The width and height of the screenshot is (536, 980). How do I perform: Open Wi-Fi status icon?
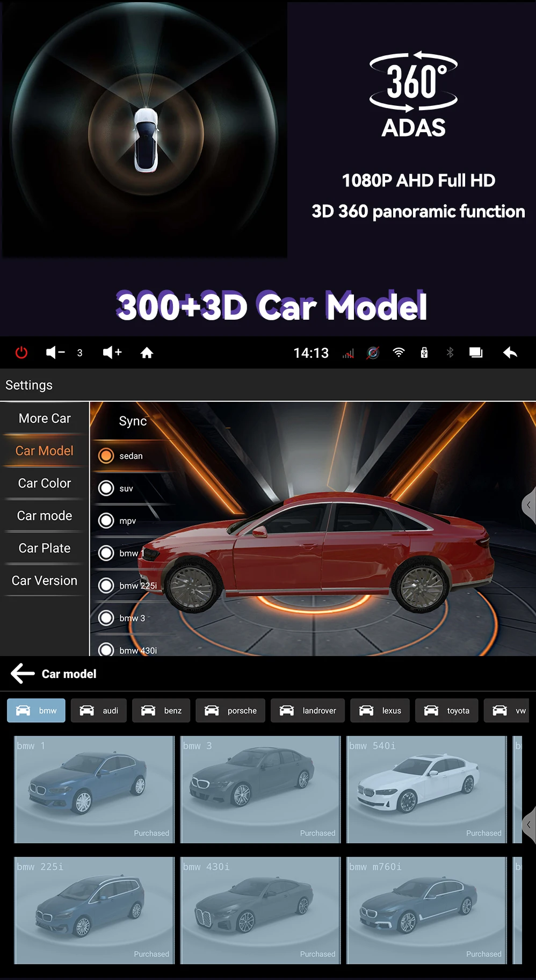pos(399,352)
